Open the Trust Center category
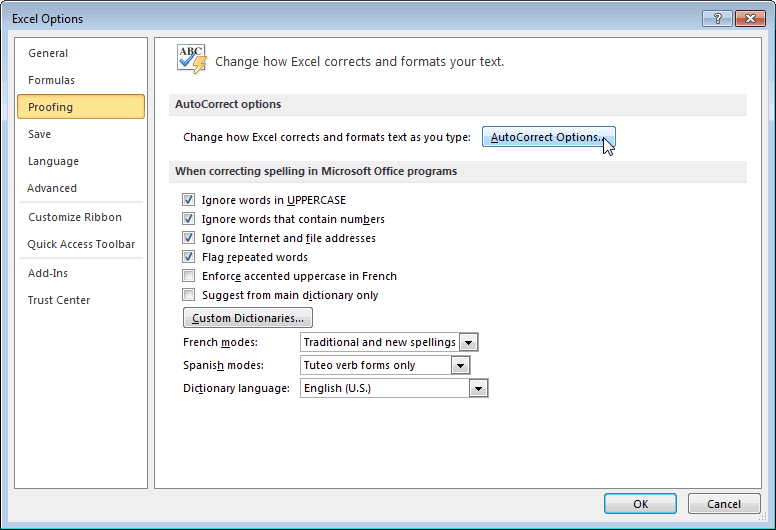Image resolution: width=776 pixels, height=530 pixels. (59, 300)
